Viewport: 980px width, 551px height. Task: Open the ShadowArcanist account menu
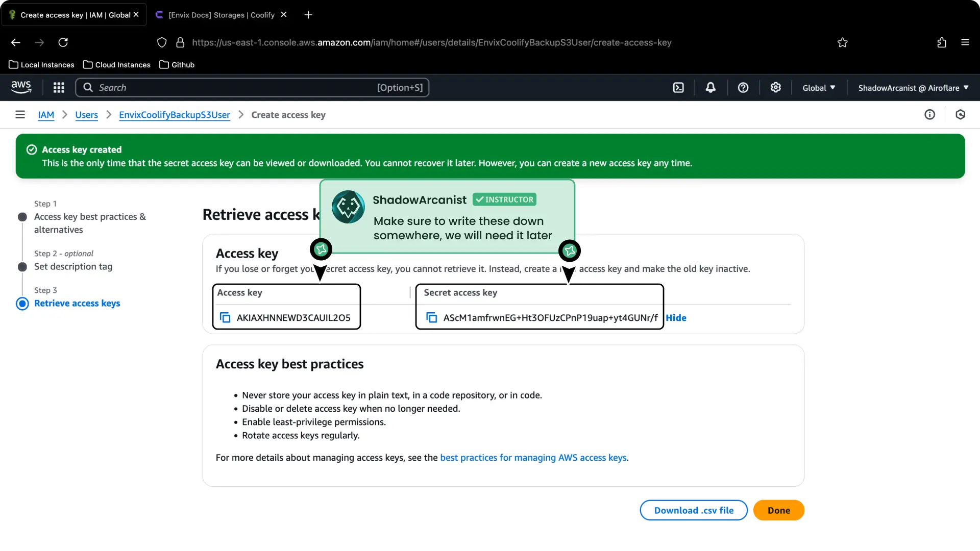[x=913, y=87]
